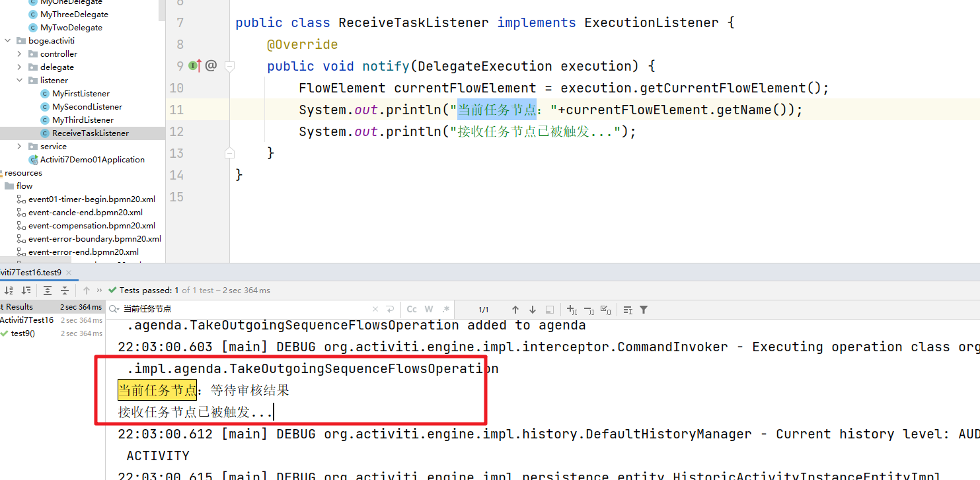
Task: Collapse the boge.activiti package
Action: pos(7,41)
